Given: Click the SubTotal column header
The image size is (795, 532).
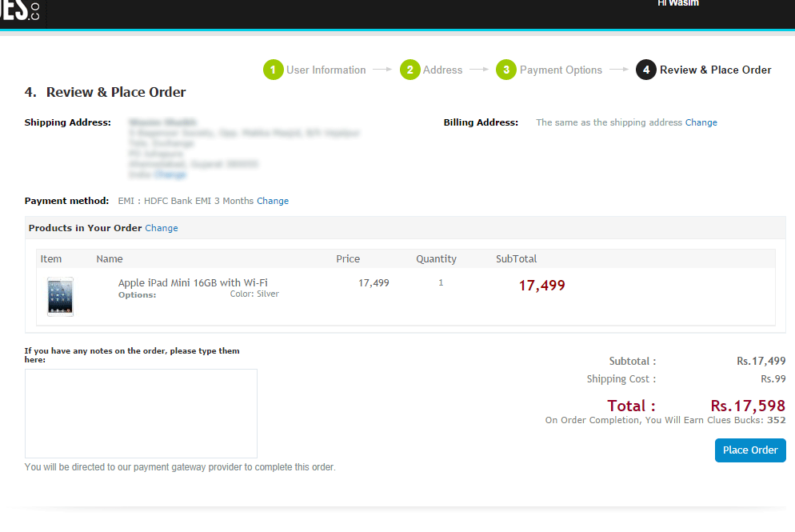Looking at the screenshot, I should click(x=516, y=258).
